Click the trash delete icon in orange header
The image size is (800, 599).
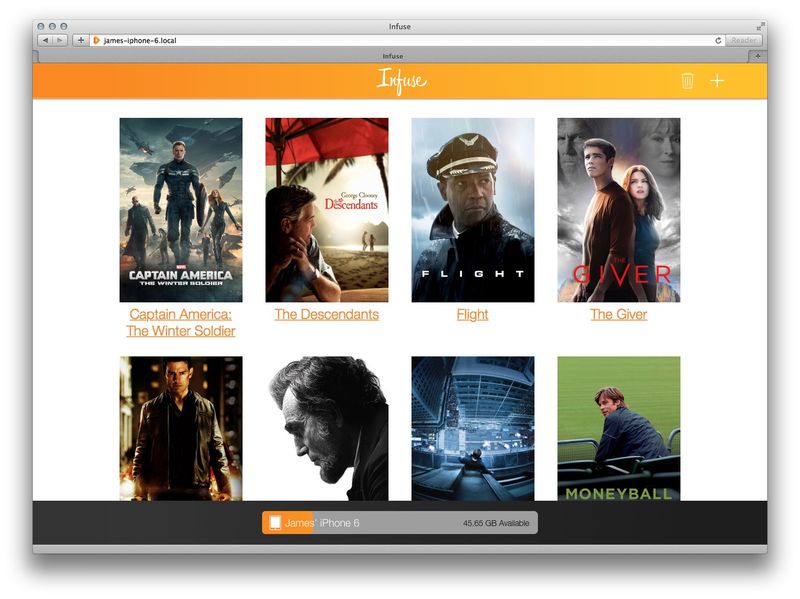(x=687, y=81)
